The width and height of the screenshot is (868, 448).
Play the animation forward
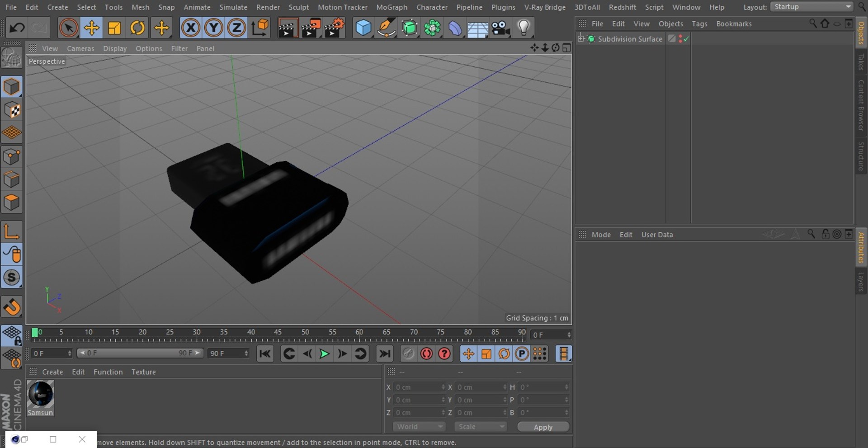(x=324, y=354)
